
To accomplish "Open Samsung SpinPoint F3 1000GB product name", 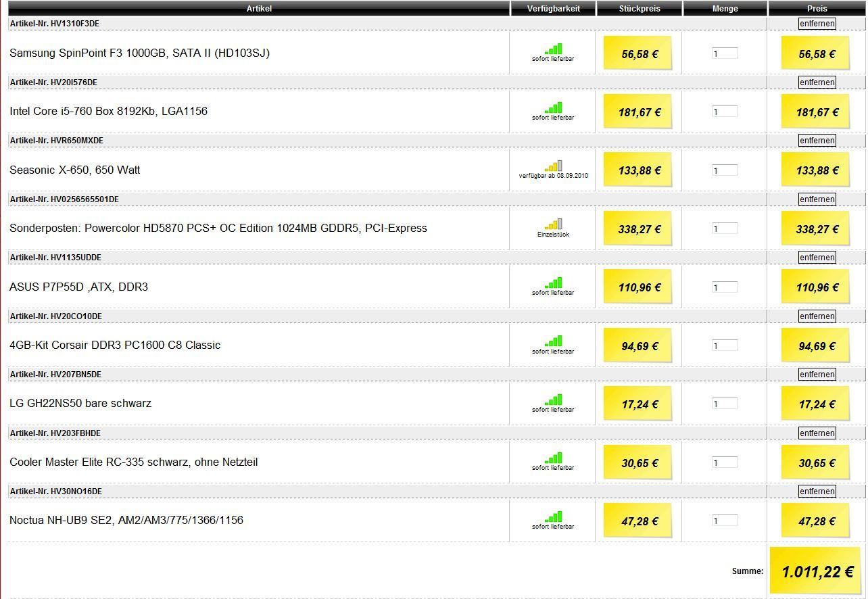I will 140,53.
